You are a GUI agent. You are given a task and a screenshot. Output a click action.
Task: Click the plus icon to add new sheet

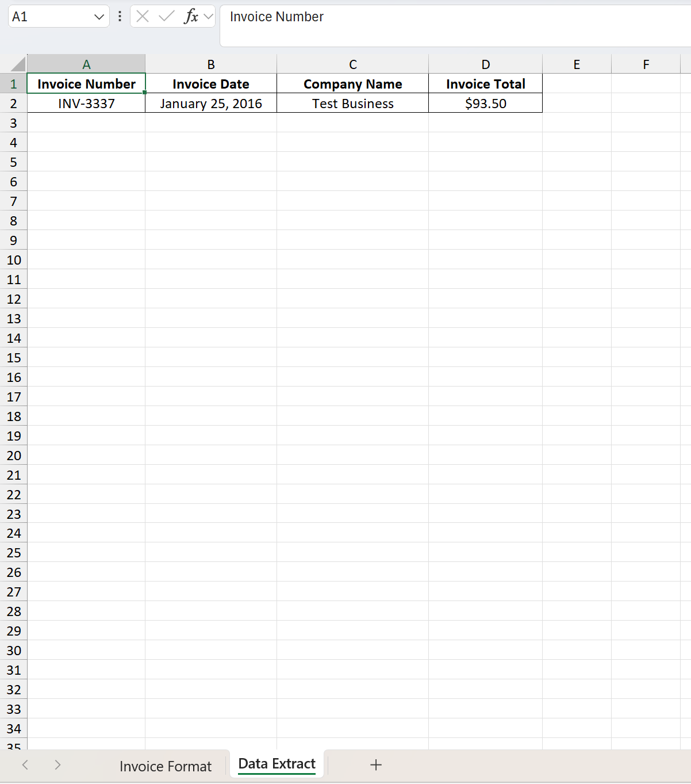pos(376,765)
